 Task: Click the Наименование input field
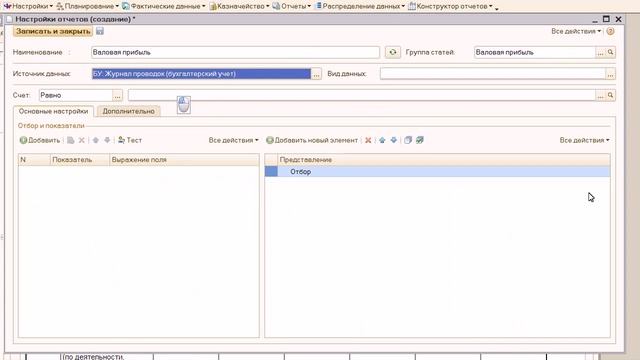tap(236, 52)
